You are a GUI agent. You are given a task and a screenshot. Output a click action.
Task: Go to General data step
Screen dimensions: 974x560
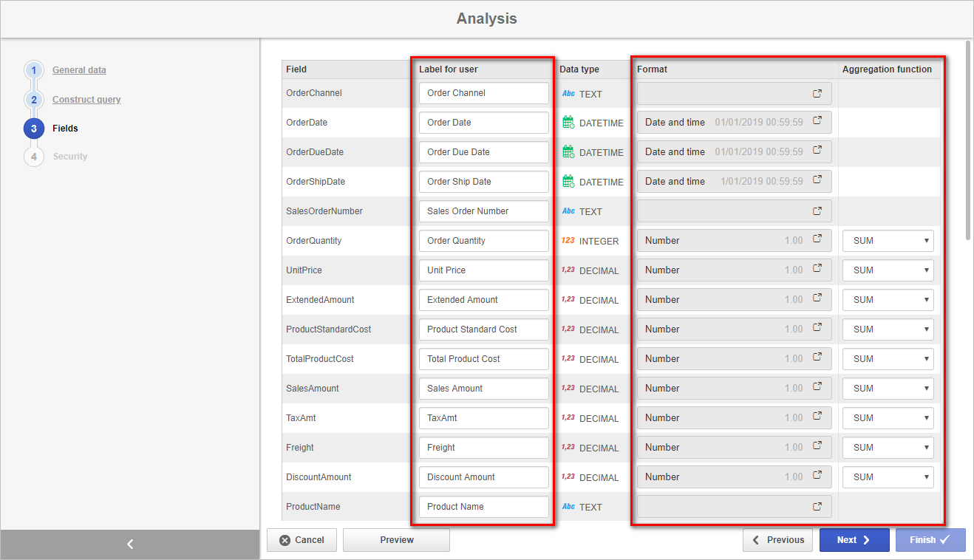pos(79,70)
